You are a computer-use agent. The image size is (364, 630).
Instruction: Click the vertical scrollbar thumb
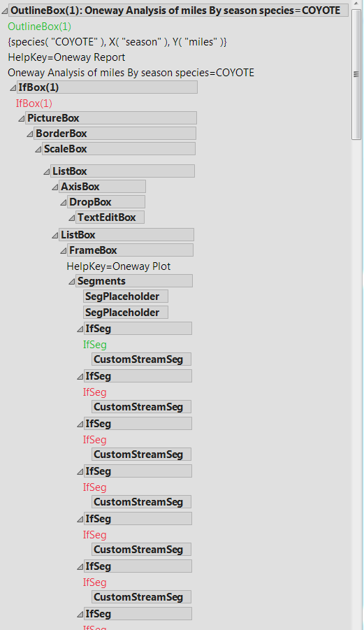(x=356, y=75)
